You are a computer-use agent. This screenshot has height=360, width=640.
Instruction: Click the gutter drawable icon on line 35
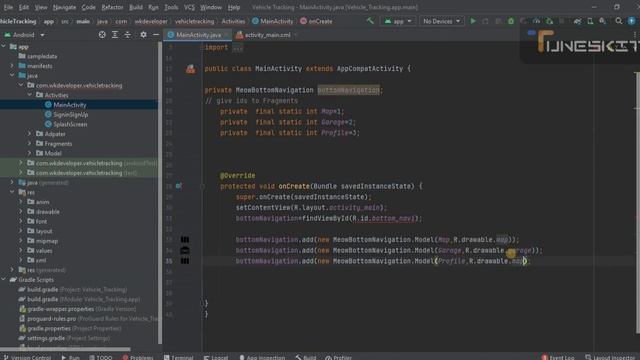(185, 261)
